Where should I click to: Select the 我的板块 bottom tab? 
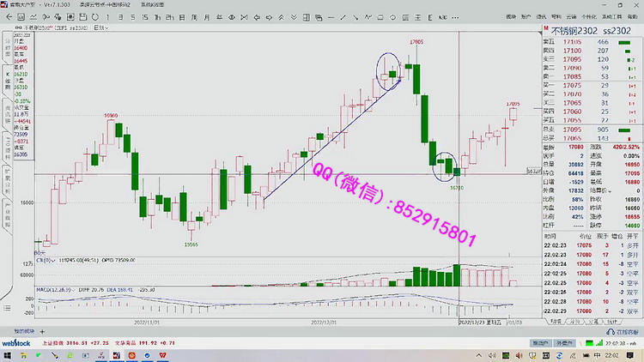[x=24, y=330]
